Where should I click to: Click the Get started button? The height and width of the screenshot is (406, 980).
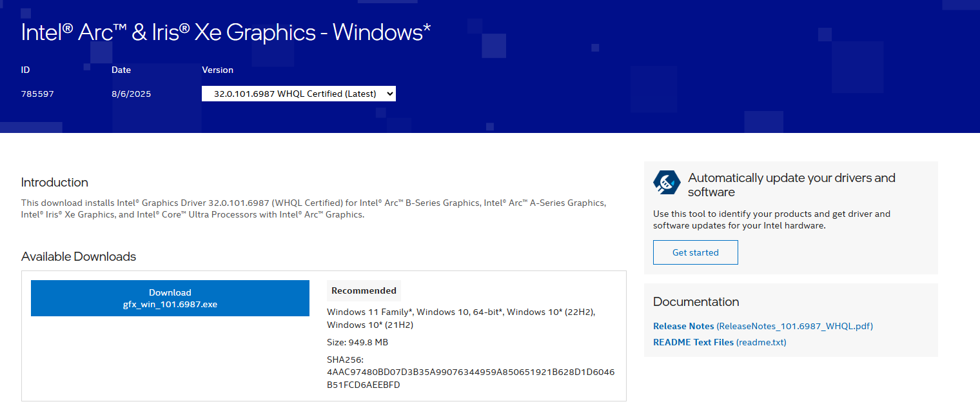point(696,252)
